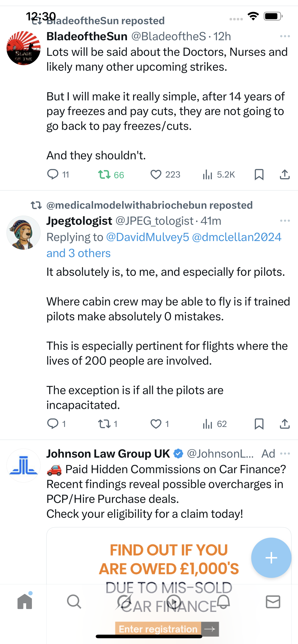Reply to BladeoftheSun's strikes post
The image size is (298, 644).
tap(53, 174)
